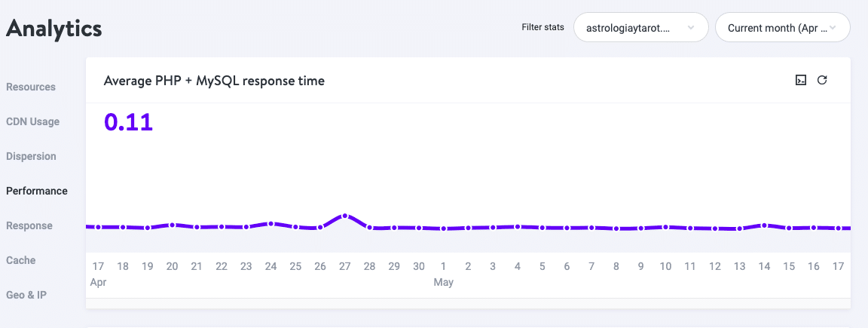
Task: Open the site filter dropdown
Action: (x=640, y=28)
